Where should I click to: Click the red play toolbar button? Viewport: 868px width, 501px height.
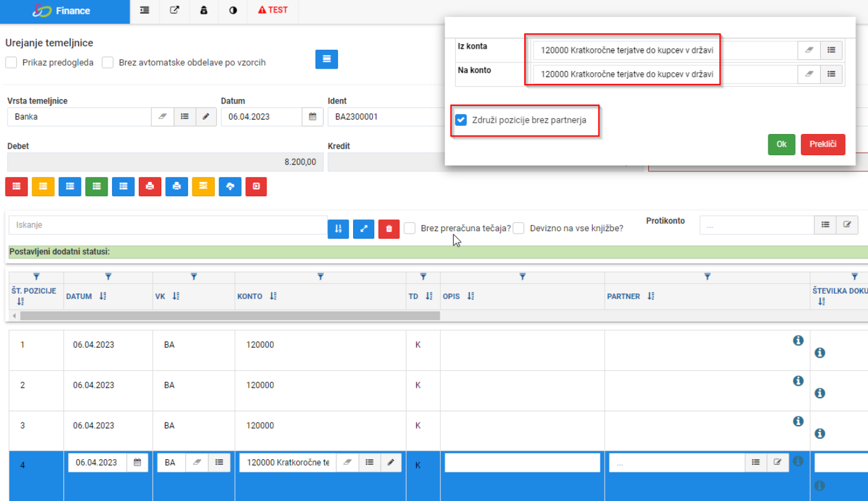(256, 186)
